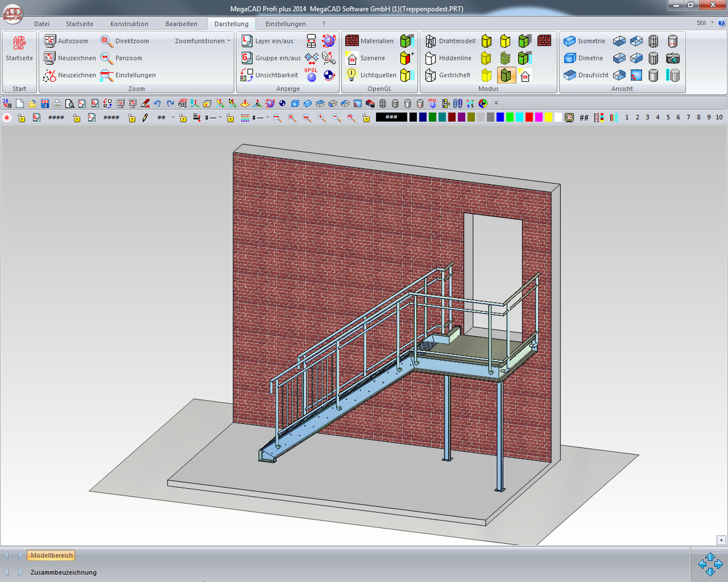Click the undo arrow in toolbar
728x582 pixels.
click(158, 104)
